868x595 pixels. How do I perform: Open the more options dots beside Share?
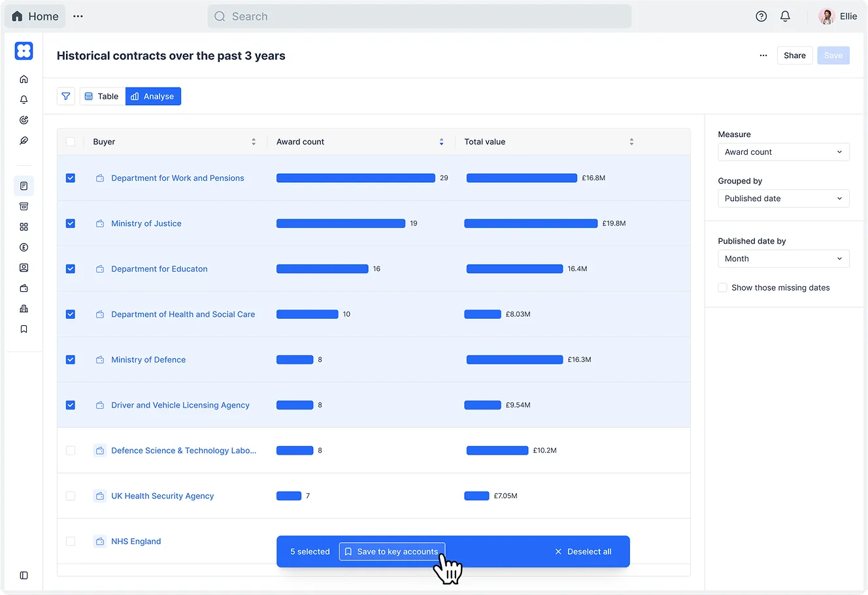click(763, 56)
